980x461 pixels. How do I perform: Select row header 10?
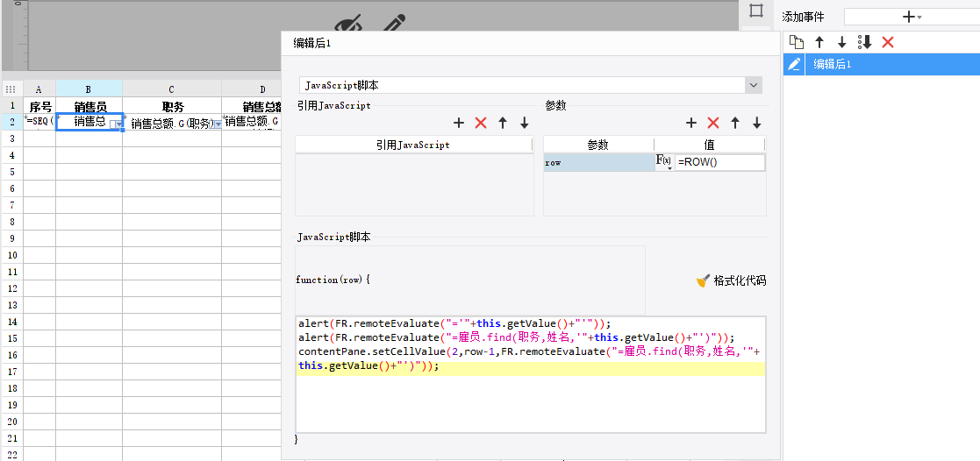click(11, 255)
